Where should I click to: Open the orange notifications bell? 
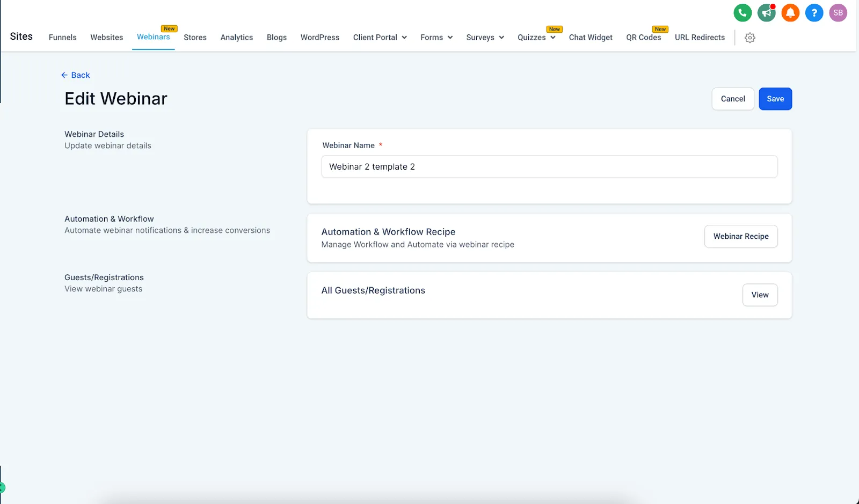pos(790,13)
